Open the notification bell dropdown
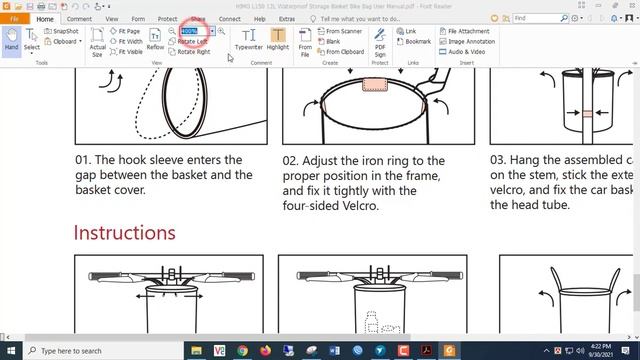The image size is (640, 360). 616,18
